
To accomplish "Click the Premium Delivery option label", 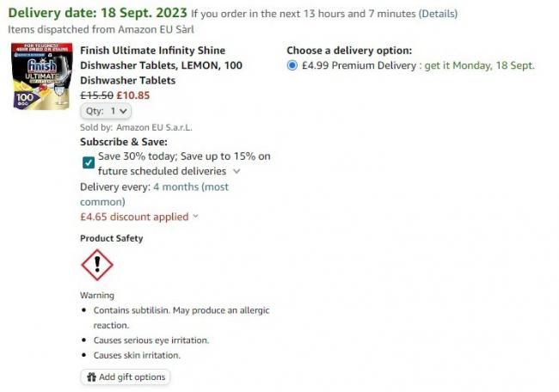I will tap(418, 65).
